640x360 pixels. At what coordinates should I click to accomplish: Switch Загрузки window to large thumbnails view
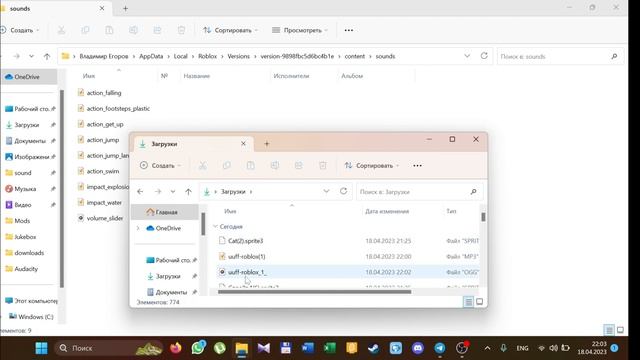tap(480, 302)
